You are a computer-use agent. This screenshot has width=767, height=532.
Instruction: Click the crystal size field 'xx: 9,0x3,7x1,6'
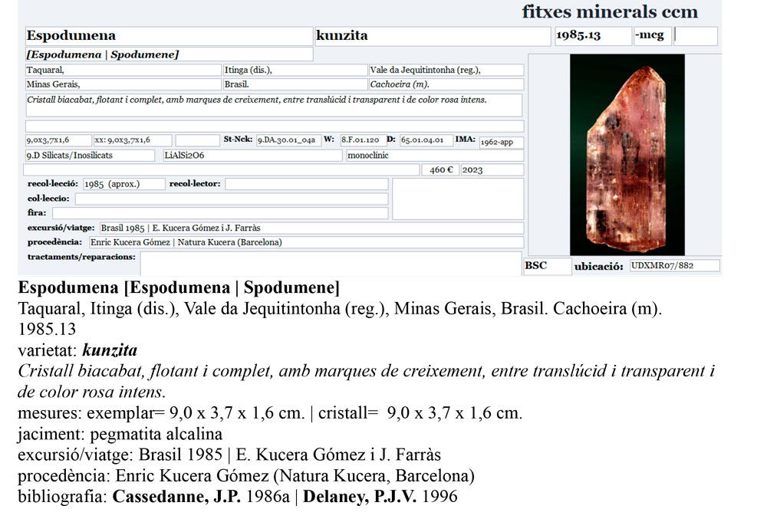133,140
